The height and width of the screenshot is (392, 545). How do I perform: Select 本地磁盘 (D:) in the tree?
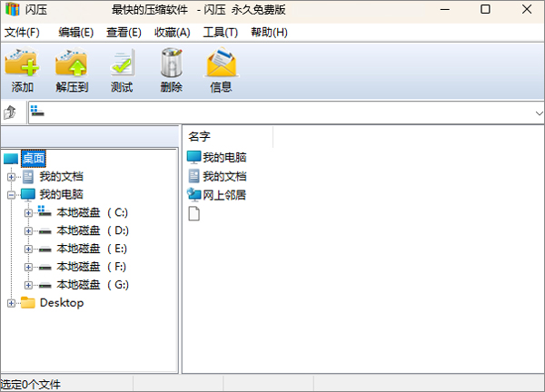tap(93, 230)
